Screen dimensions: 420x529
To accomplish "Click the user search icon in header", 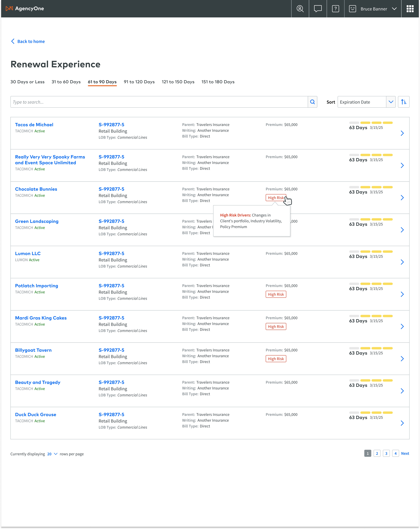I will click(x=300, y=9).
